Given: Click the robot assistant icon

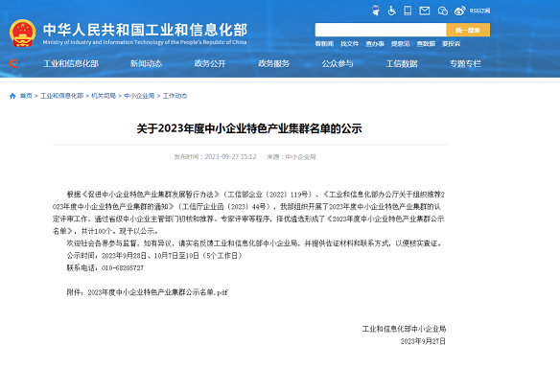Looking at the screenshot, I should (375, 11).
